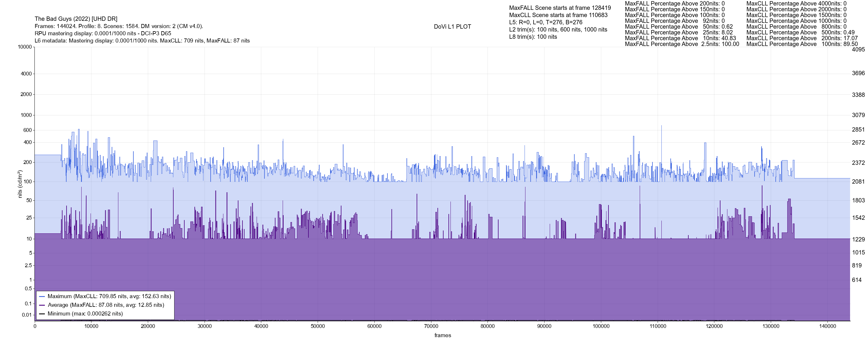This screenshot has width=868, height=347.
Task: Click the Minimum legend black line swatch
Action: (42, 314)
